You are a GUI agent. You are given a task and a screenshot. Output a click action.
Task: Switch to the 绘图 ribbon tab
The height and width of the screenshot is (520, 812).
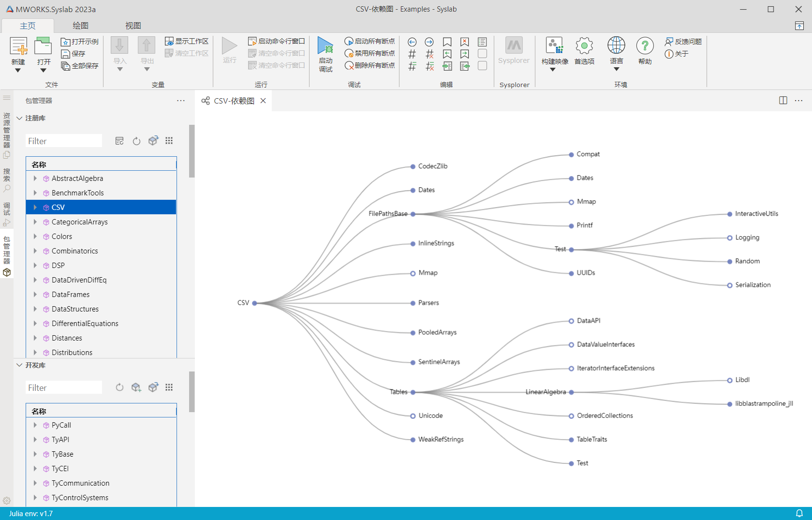click(x=80, y=26)
